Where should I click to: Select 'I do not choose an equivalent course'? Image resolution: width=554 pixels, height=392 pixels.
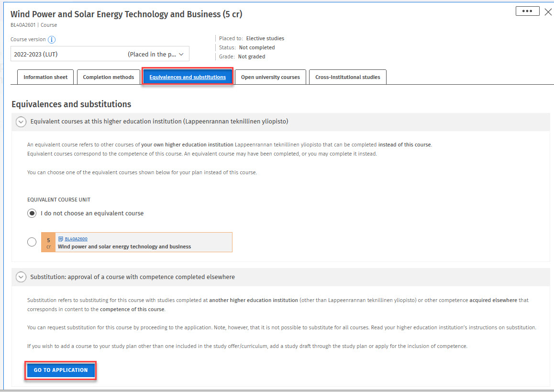32,213
